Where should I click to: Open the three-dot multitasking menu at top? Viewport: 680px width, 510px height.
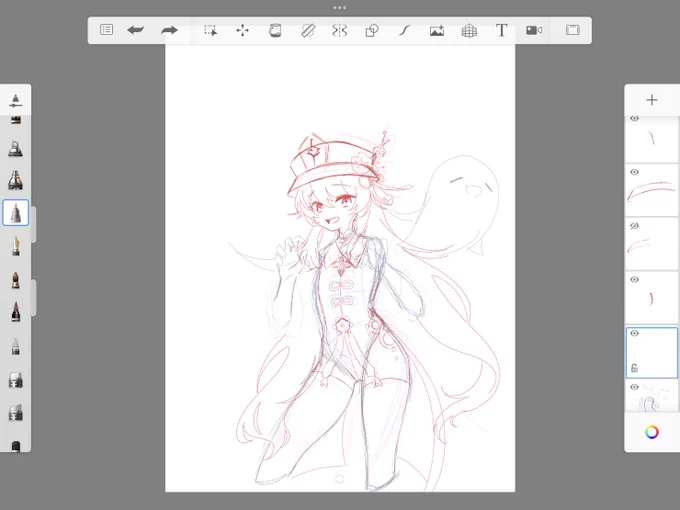[x=340, y=7]
